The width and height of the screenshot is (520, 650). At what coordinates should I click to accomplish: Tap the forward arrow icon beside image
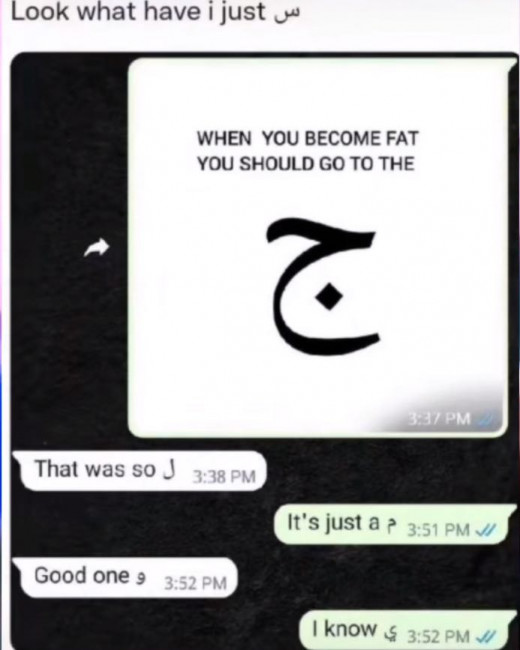pos(96,247)
